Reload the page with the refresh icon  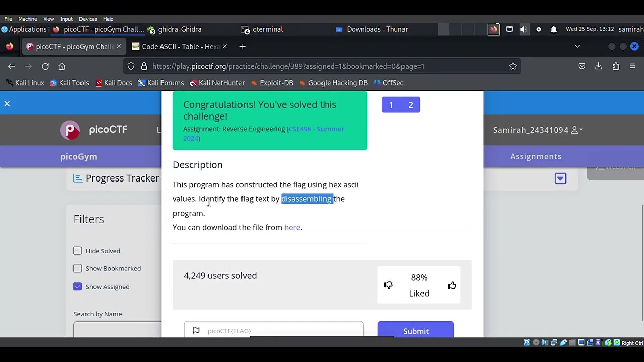pos(45,66)
